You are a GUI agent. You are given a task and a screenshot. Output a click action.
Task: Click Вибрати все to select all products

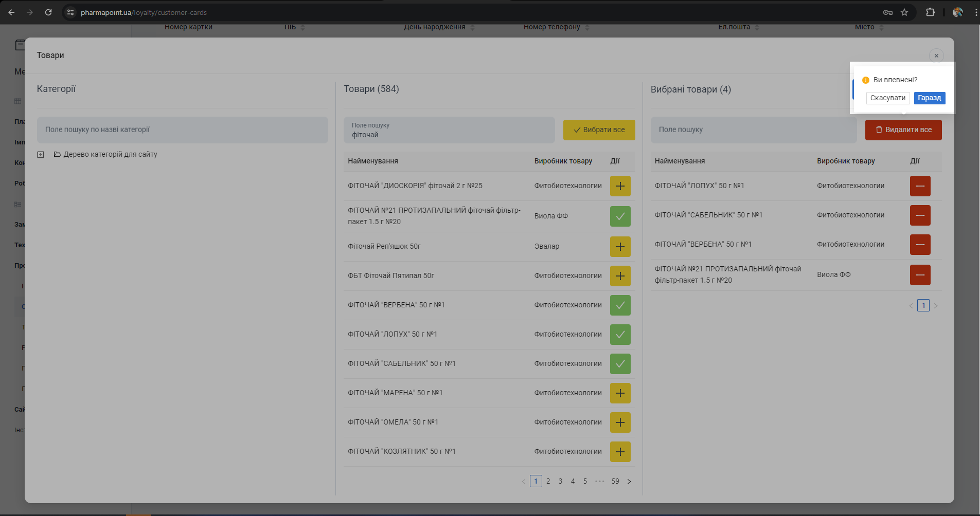tap(599, 130)
